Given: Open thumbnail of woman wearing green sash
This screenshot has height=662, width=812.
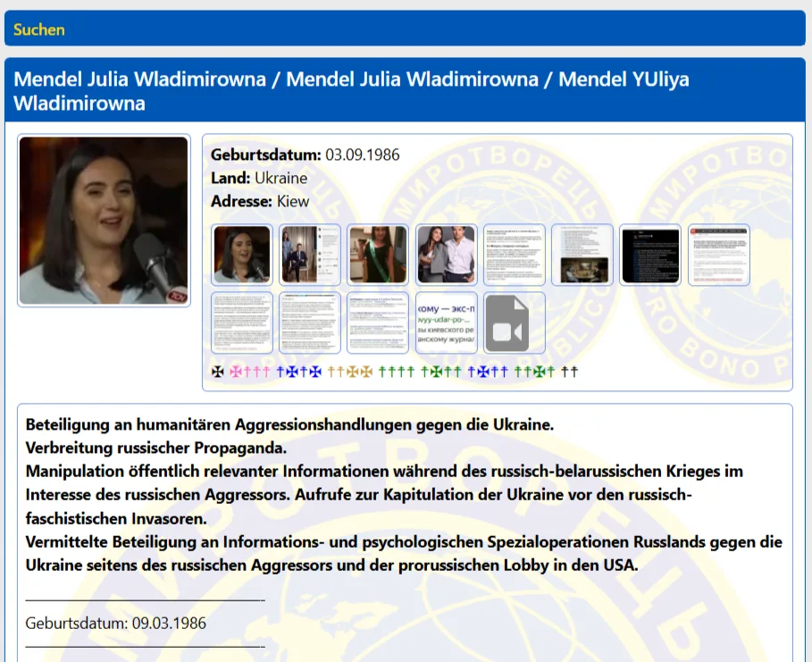Looking at the screenshot, I should coord(378,255).
